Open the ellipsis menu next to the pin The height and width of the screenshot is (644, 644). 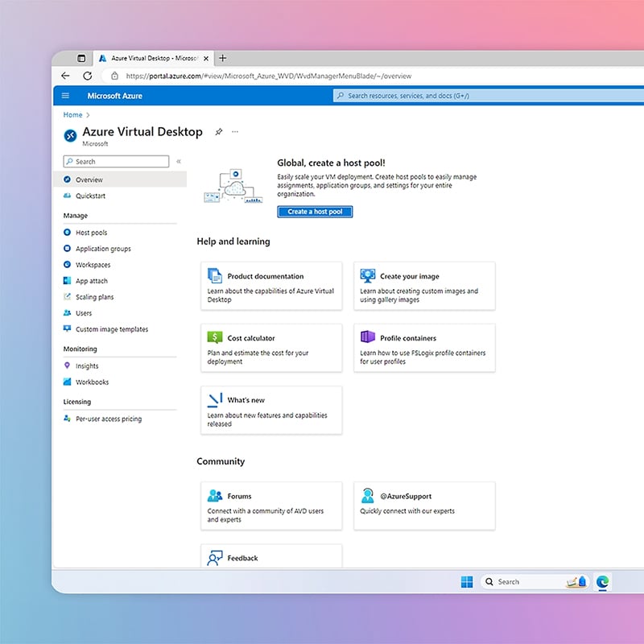click(x=235, y=131)
